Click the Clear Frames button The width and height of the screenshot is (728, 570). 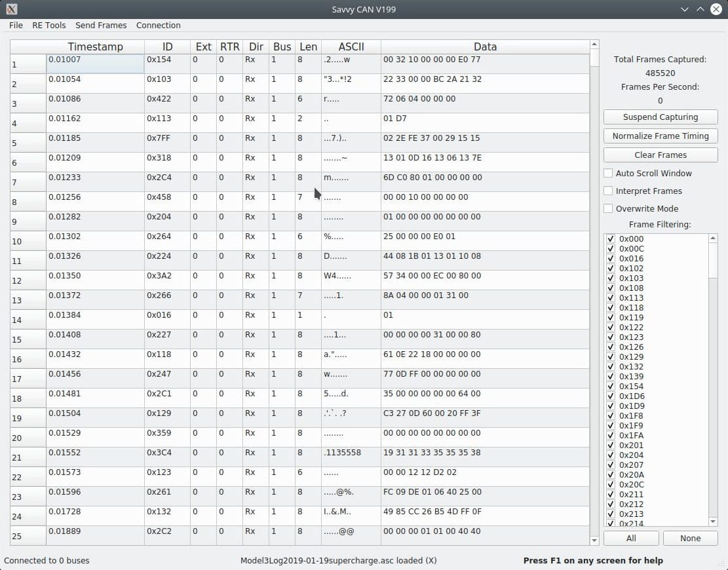[x=661, y=155]
